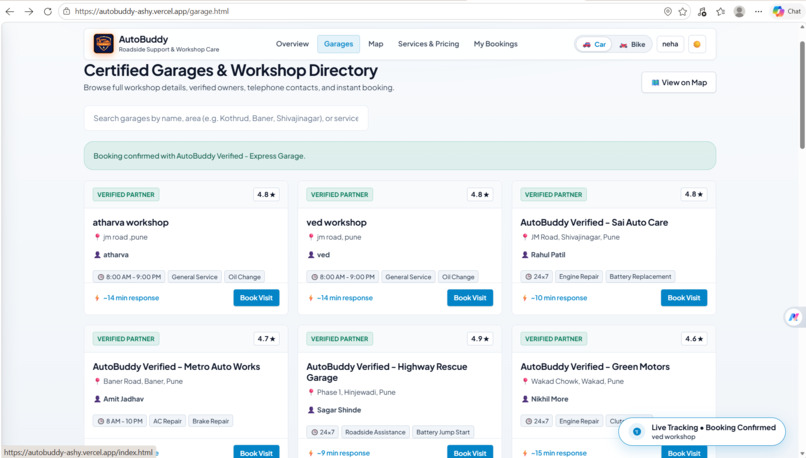Click View on Map button
806x458 pixels.
click(679, 82)
